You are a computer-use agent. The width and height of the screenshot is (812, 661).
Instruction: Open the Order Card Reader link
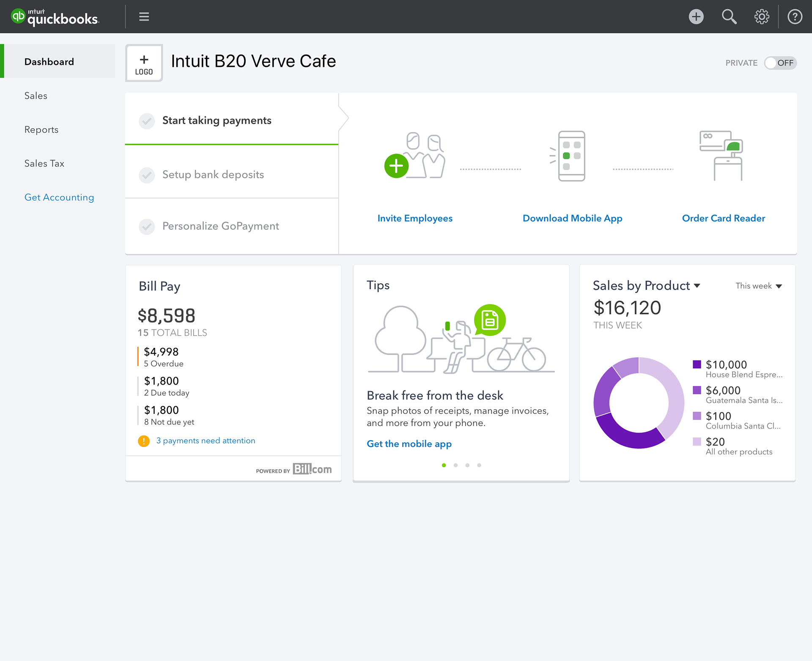pos(724,218)
